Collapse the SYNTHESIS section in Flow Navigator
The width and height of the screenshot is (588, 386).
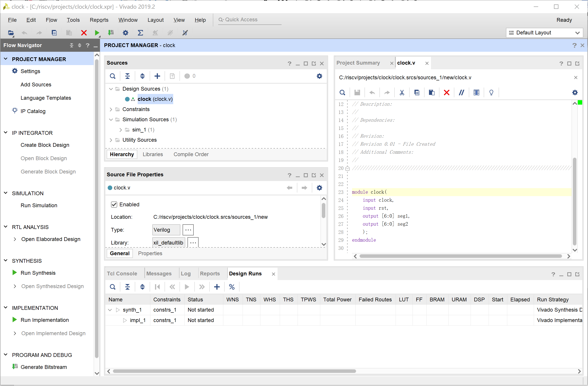6,261
